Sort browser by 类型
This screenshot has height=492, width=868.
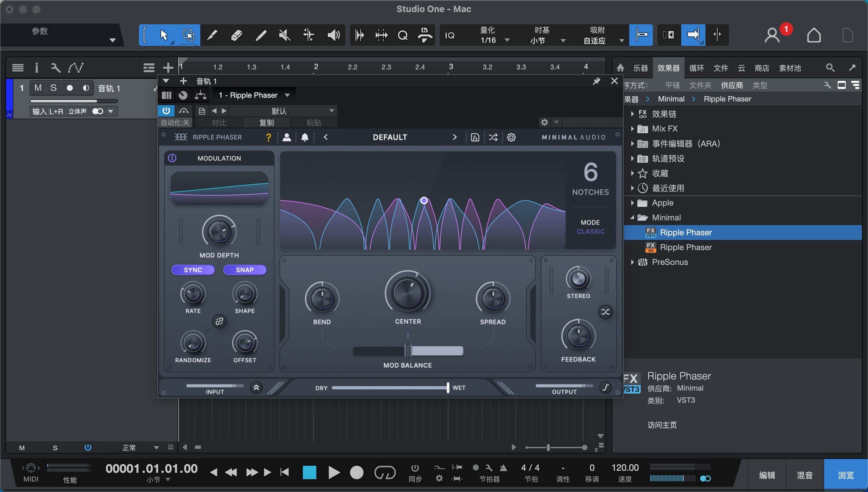point(759,85)
